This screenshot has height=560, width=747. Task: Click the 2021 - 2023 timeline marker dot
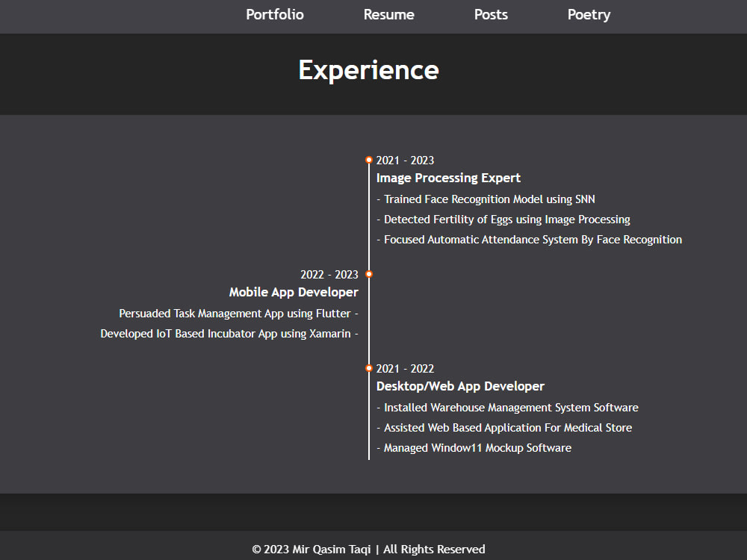pyautogui.click(x=369, y=159)
